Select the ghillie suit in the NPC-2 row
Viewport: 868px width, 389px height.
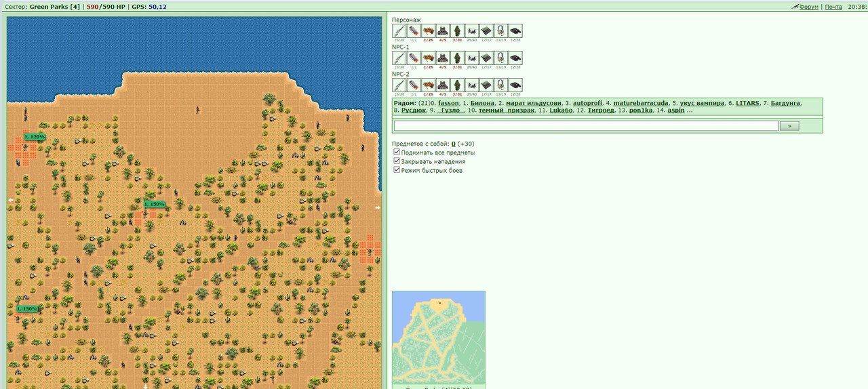tap(457, 85)
